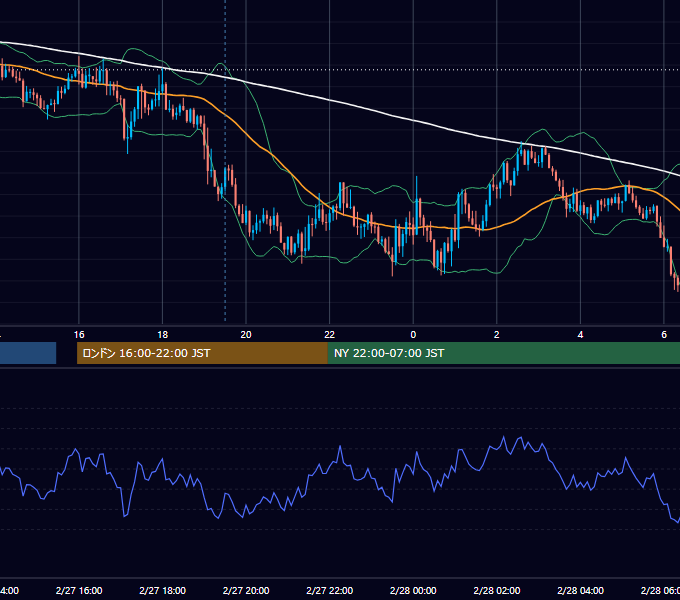Click the 2/27 18:00 date label
The width and height of the screenshot is (680, 600).
point(162,591)
